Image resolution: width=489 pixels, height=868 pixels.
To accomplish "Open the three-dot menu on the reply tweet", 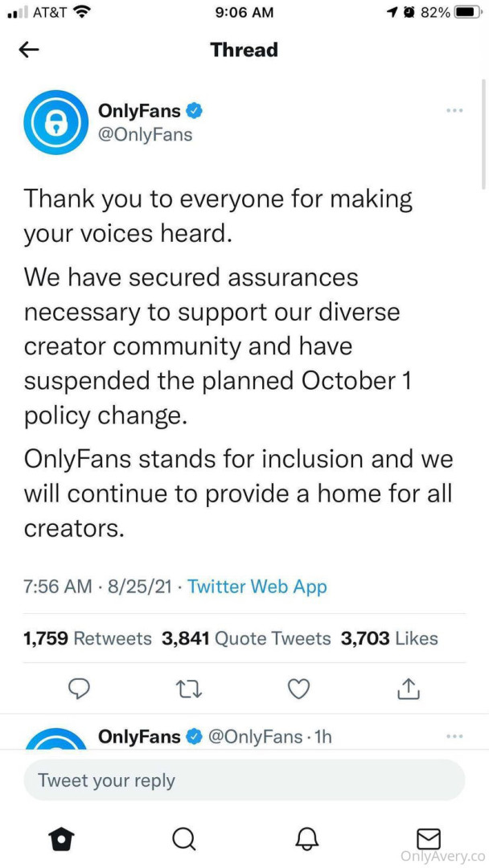I will click(454, 735).
